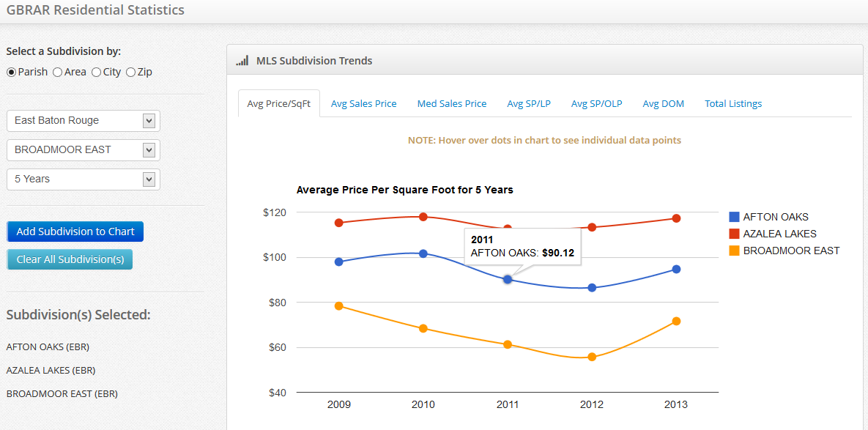868x430 pixels.
Task: Open the Total Listings tab
Action: pos(733,104)
